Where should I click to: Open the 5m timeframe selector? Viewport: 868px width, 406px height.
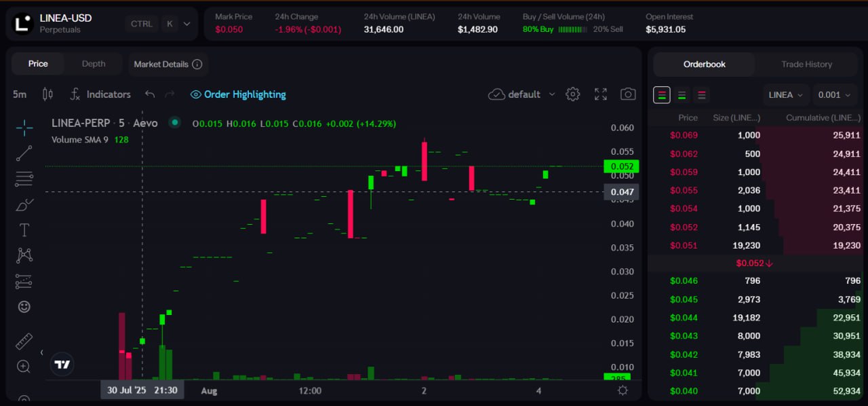click(20, 94)
